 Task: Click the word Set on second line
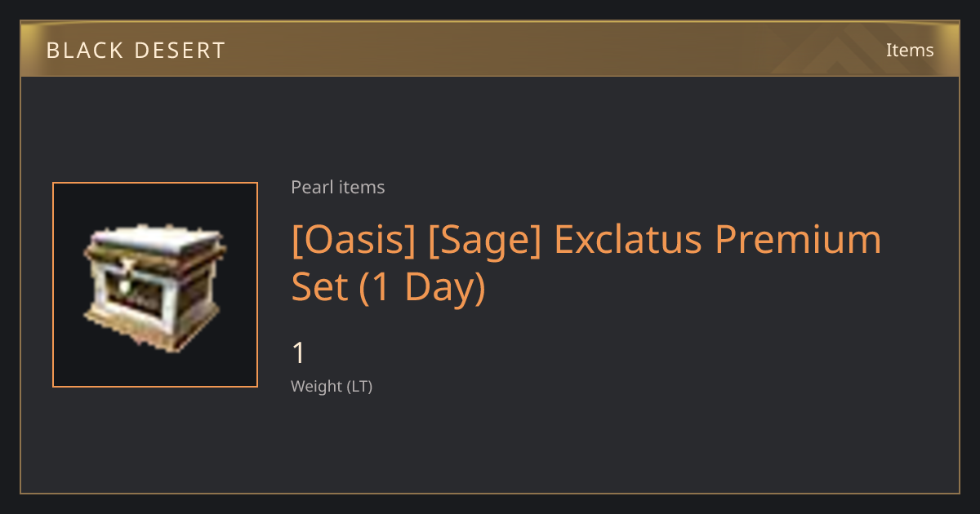319,288
